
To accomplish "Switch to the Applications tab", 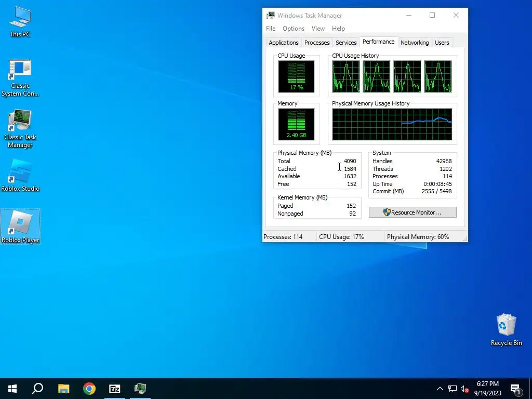I will [283, 43].
